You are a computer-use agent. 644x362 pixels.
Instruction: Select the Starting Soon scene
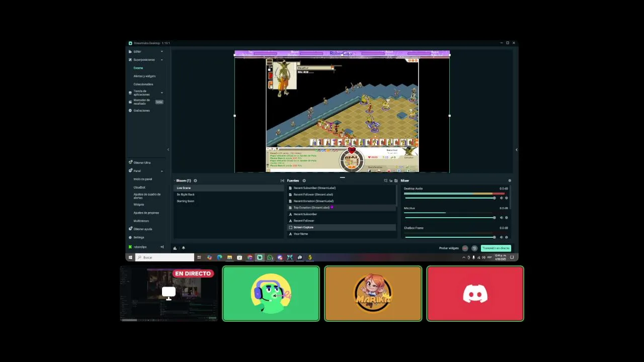pos(228,201)
